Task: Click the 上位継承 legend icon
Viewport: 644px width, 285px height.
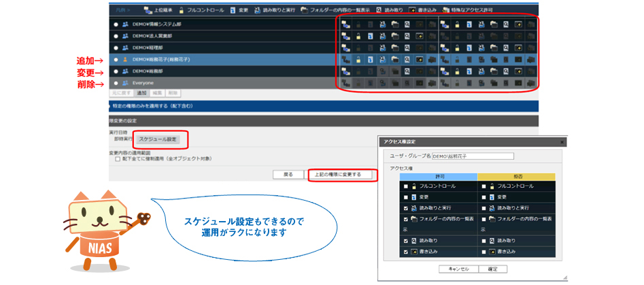Action: coord(148,10)
